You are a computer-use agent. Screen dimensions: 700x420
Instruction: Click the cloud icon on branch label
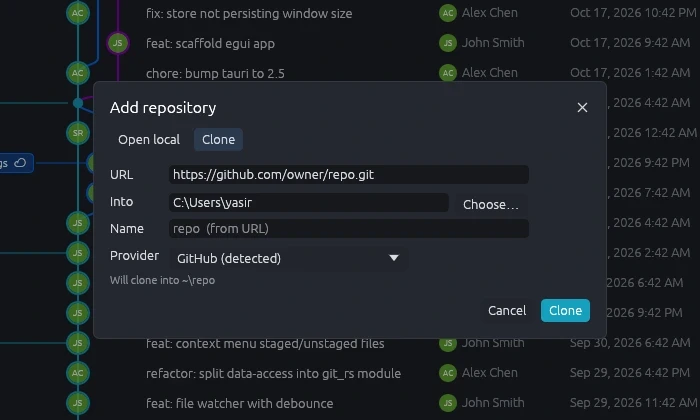(x=20, y=163)
